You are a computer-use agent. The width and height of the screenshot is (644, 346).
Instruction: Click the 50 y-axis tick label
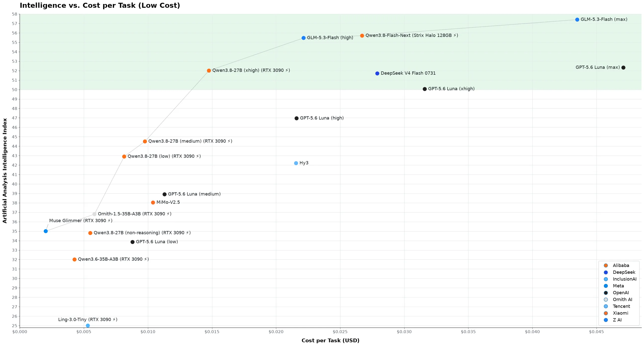tap(14, 90)
